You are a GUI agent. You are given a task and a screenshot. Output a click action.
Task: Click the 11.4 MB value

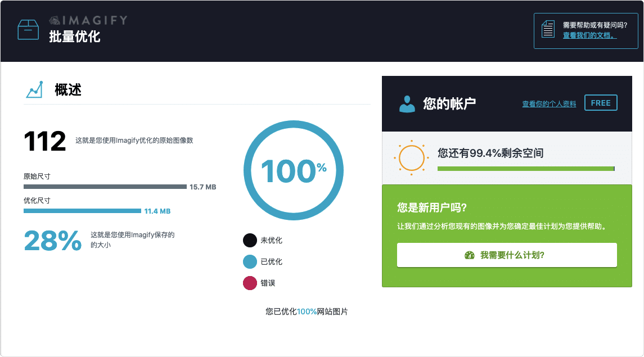[157, 211]
